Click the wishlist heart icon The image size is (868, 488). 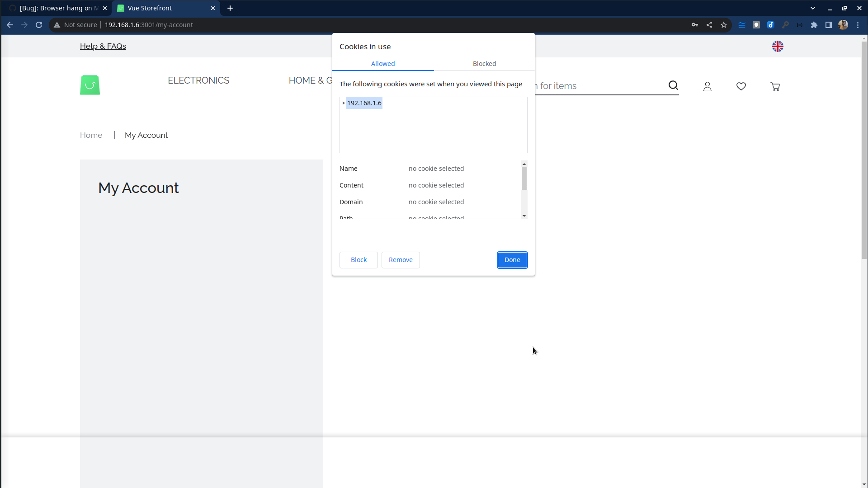point(741,86)
